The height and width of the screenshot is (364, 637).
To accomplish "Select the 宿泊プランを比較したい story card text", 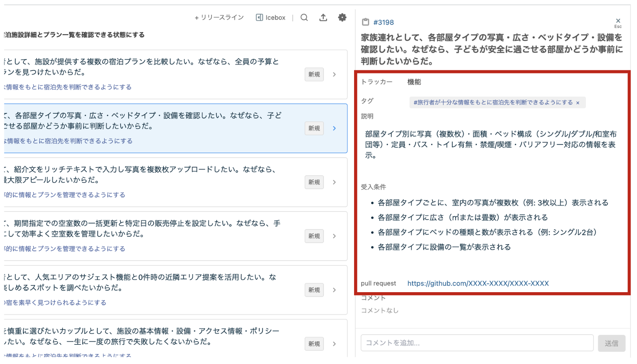I will [141, 67].
